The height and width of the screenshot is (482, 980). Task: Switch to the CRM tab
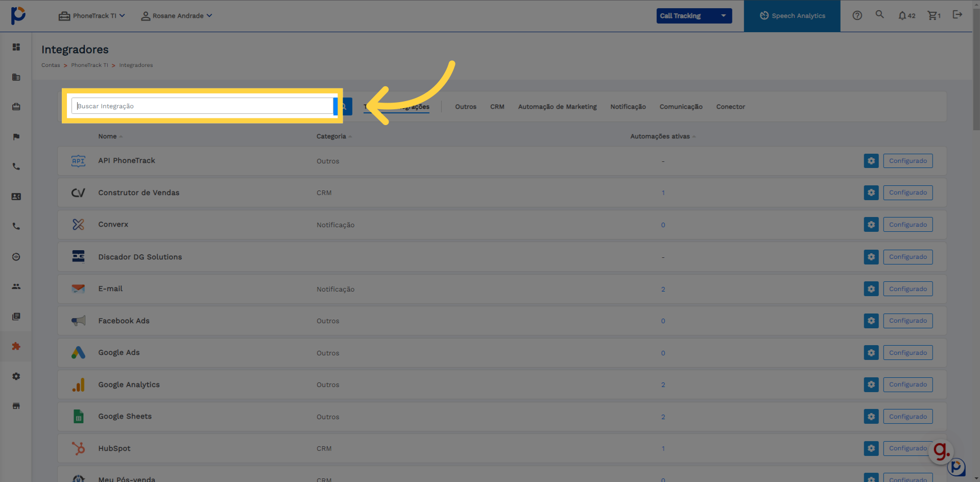[497, 107]
